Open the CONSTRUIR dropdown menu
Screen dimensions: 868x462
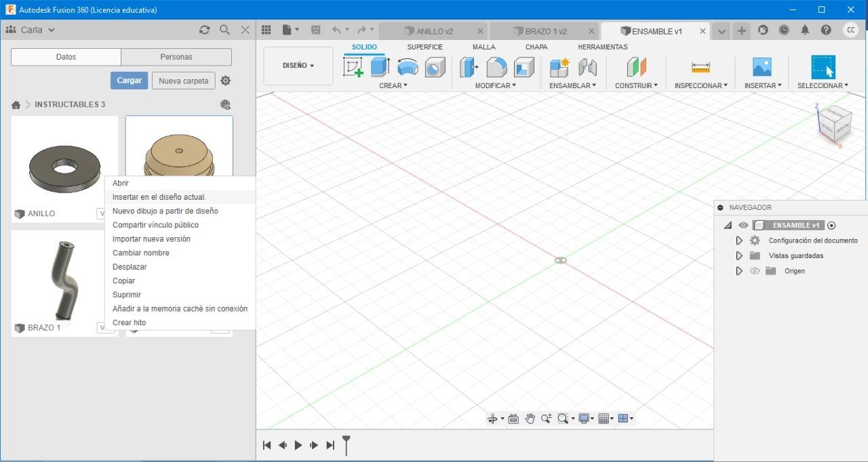click(x=636, y=86)
